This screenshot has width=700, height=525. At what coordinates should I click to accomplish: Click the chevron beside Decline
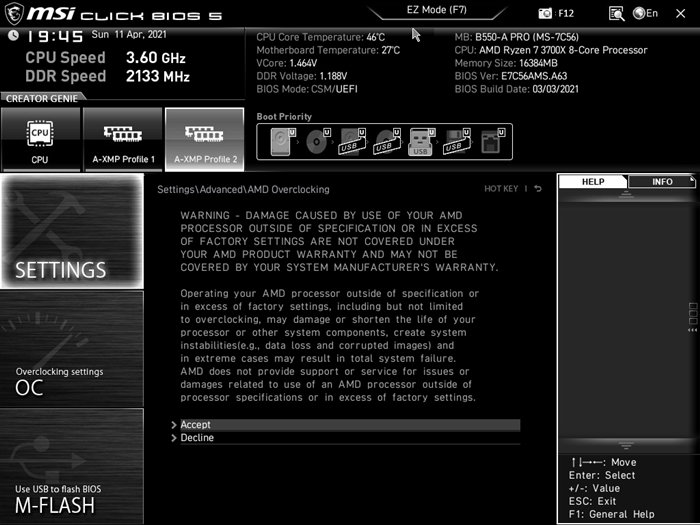pos(174,438)
